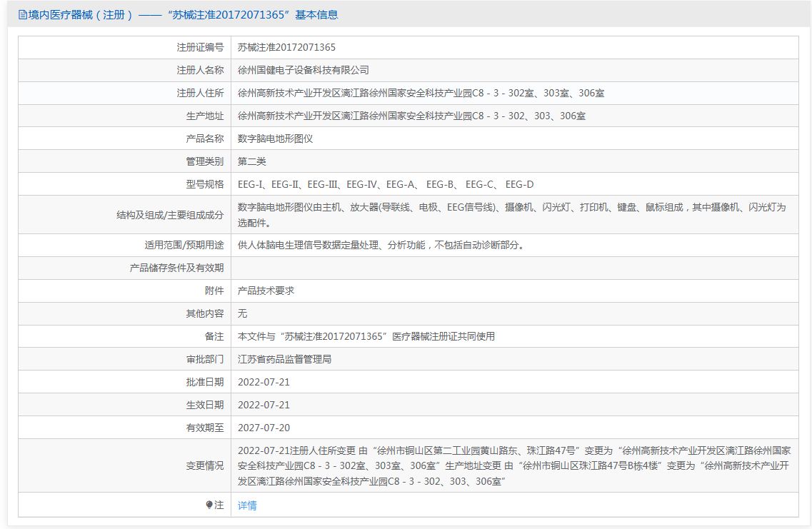Click the page title 境内医疗器械（注册）基本信息

[183, 15]
